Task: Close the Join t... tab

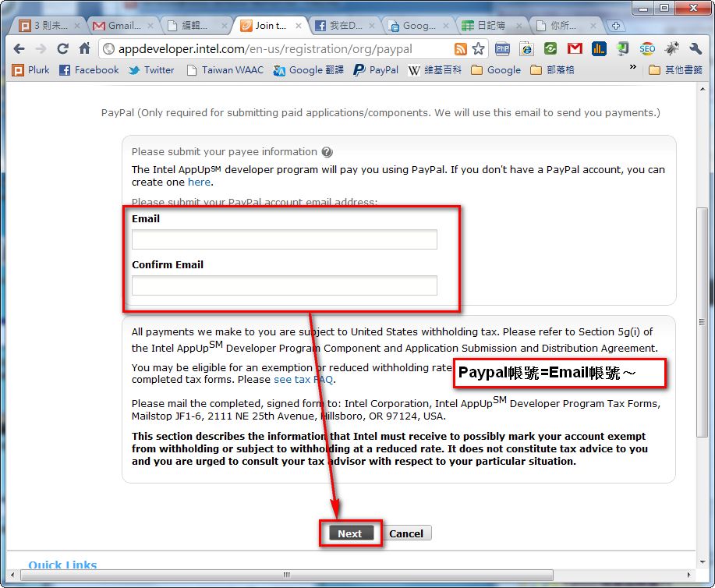Action: pyautogui.click(x=298, y=26)
